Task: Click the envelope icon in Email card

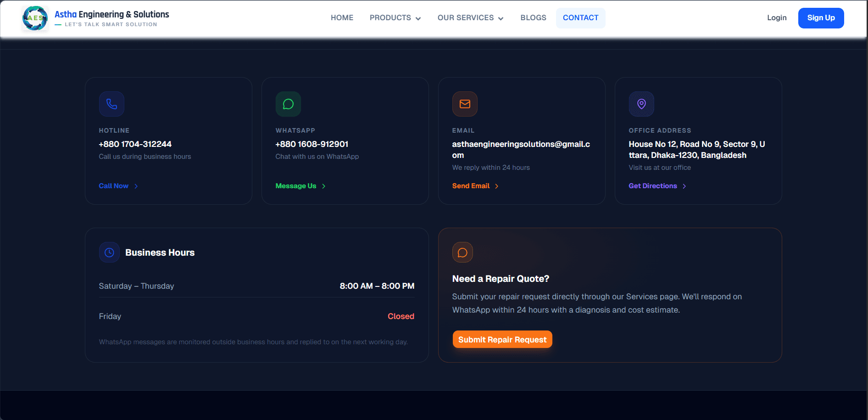Action: [465, 104]
